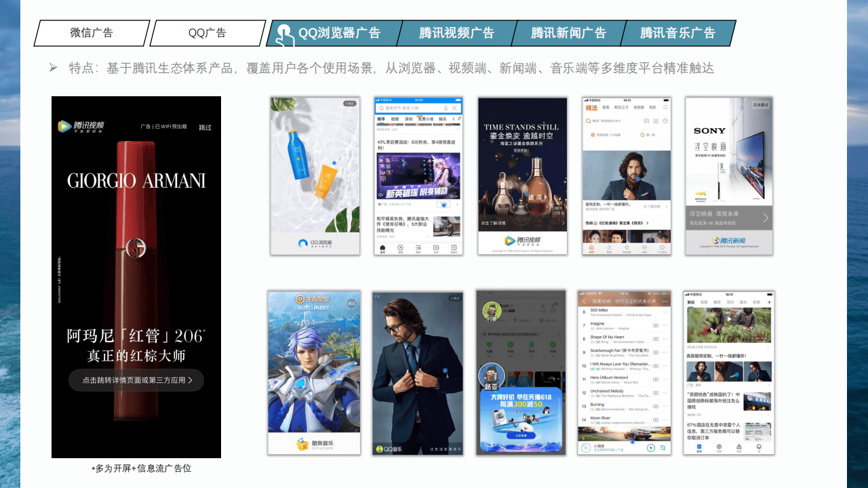Click the 路亚 character avatar
The image size is (868, 488).
[x=492, y=376]
